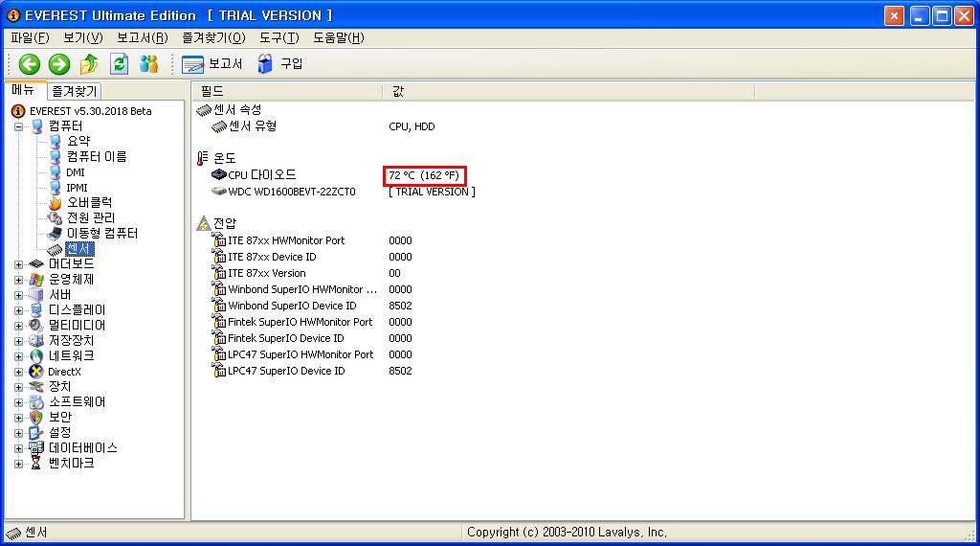
Task: Click the Up folder toolbar icon
Action: (x=89, y=64)
